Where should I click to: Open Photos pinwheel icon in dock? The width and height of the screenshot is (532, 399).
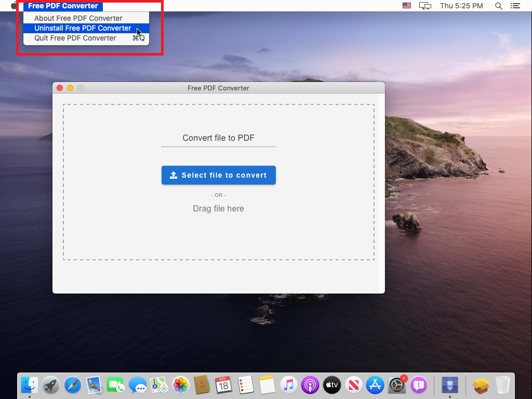pyautogui.click(x=180, y=385)
